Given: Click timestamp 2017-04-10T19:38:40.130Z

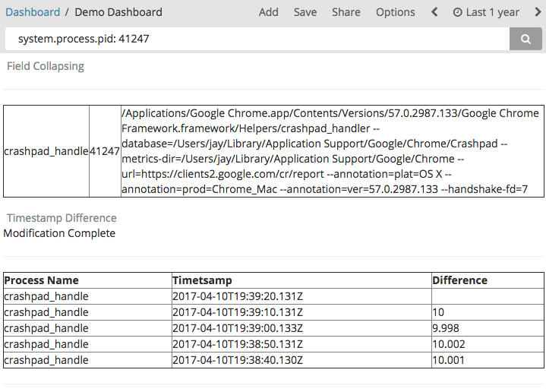Looking at the screenshot, I should click(238, 360).
